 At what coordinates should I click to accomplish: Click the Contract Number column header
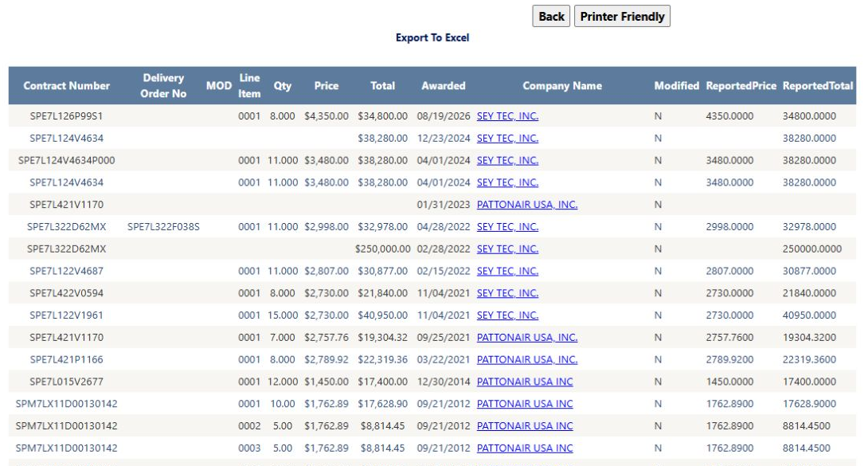point(66,86)
